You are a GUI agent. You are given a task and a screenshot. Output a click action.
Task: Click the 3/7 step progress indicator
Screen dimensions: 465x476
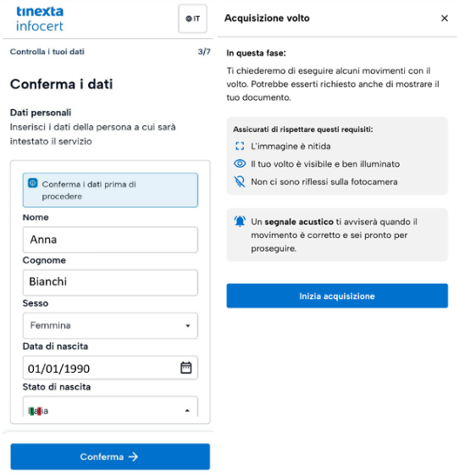[x=204, y=52]
